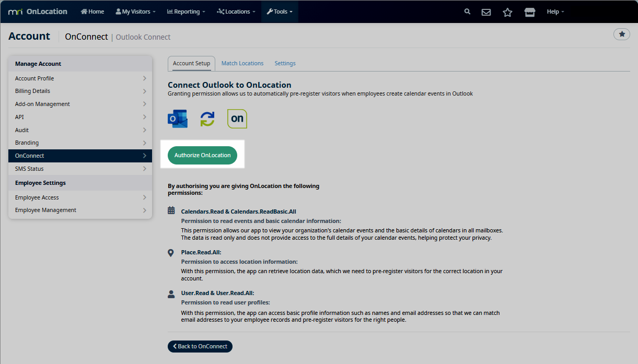This screenshot has width=638, height=364.
Task: Open the envelope messages icon
Action: point(486,12)
